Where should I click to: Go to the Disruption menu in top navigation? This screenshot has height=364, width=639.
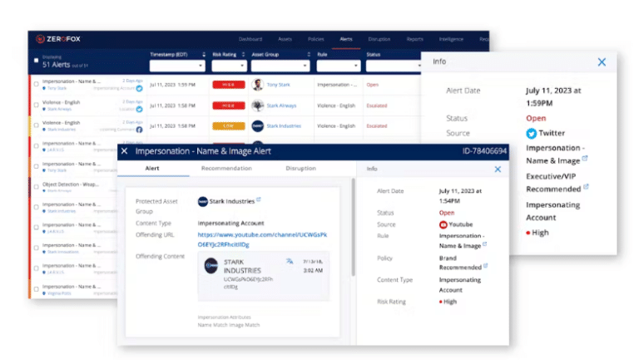(x=379, y=39)
